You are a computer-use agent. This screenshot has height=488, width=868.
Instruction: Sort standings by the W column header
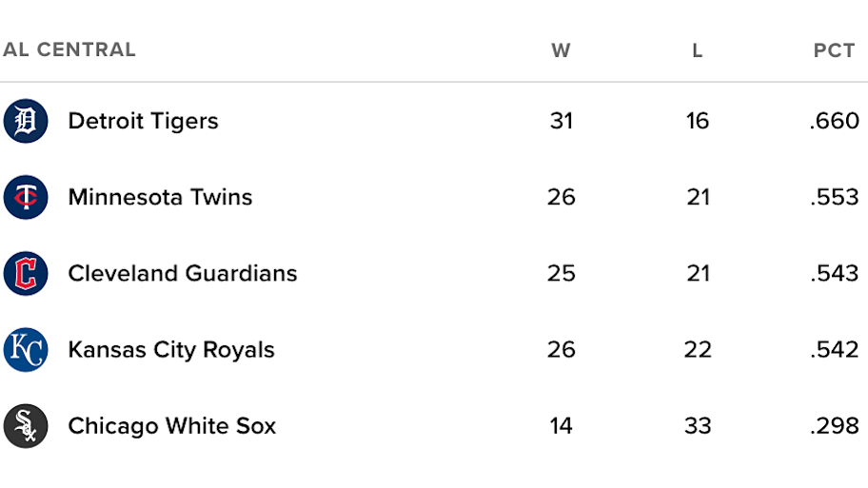561,50
